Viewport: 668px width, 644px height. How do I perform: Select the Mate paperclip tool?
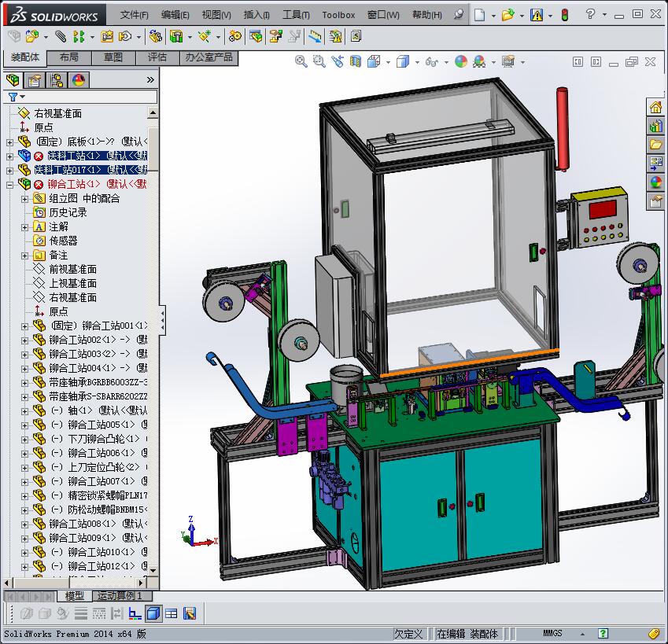tap(61, 37)
